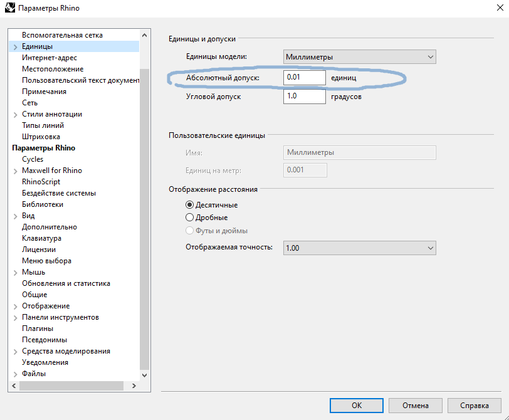Expand the Maxwell for Rhino node

click(x=15, y=171)
